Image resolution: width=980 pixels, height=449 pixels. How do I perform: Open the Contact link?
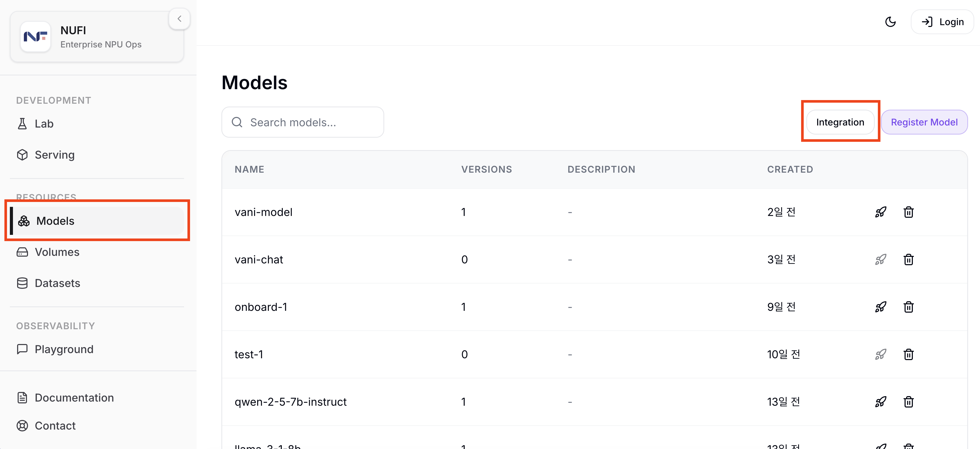[x=97, y=425]
